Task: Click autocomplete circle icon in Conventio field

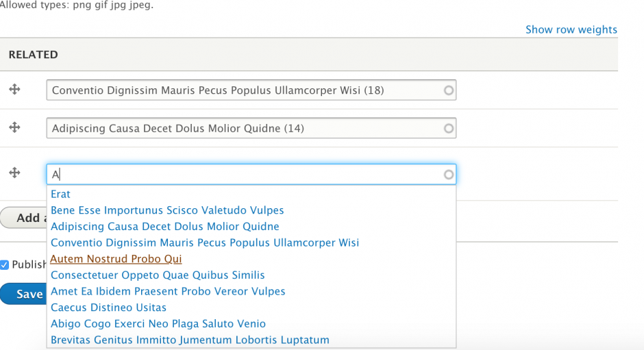Action: pos(449,90)
